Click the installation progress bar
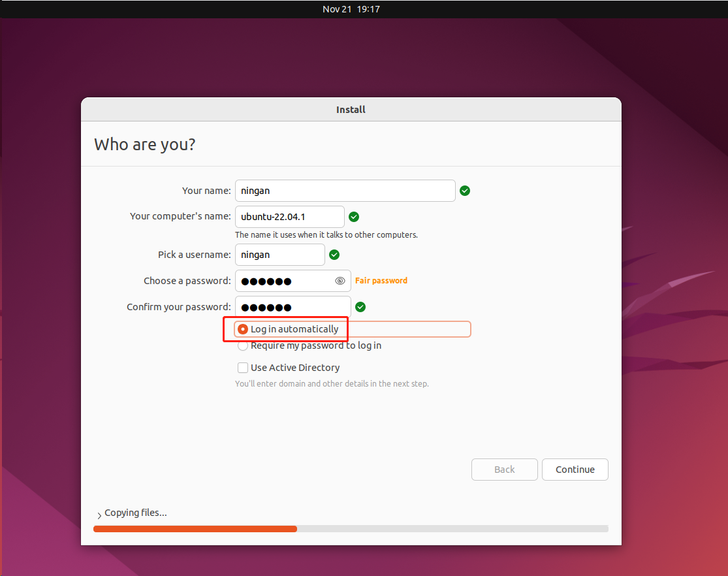 pos(351,529)
